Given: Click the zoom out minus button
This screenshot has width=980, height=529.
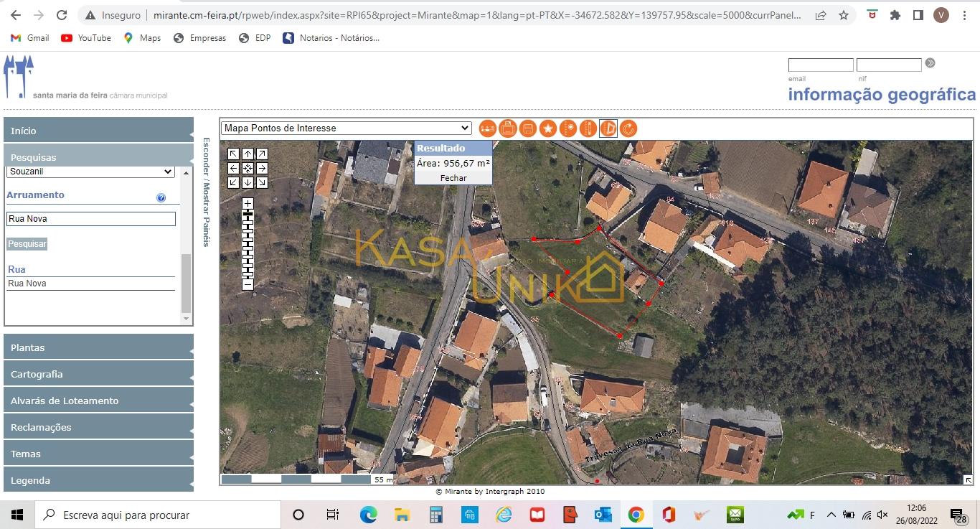Looking at the screenshot, I should coord(248,284).
